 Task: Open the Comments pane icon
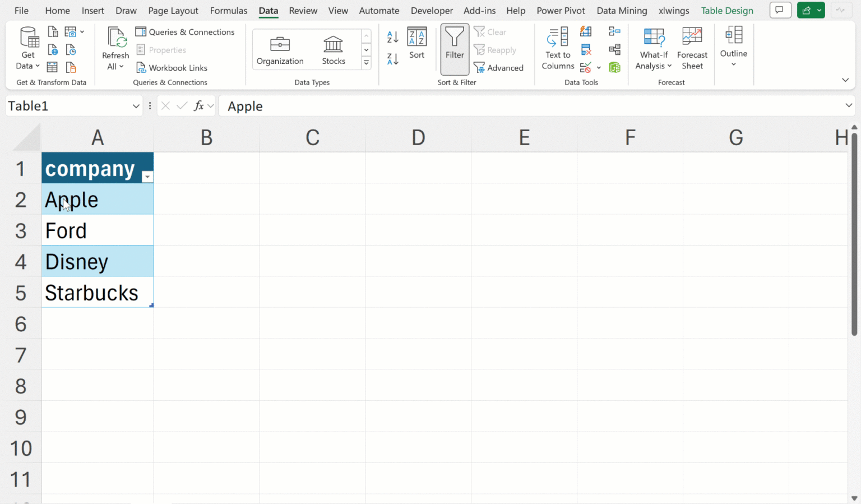780,10
